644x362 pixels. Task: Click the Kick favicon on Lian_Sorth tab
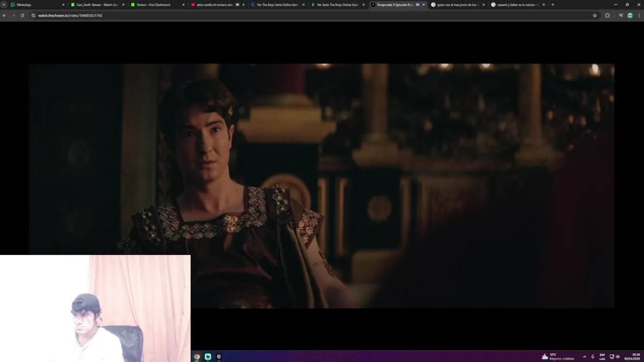pyautogui.click(x=73, y=5)
